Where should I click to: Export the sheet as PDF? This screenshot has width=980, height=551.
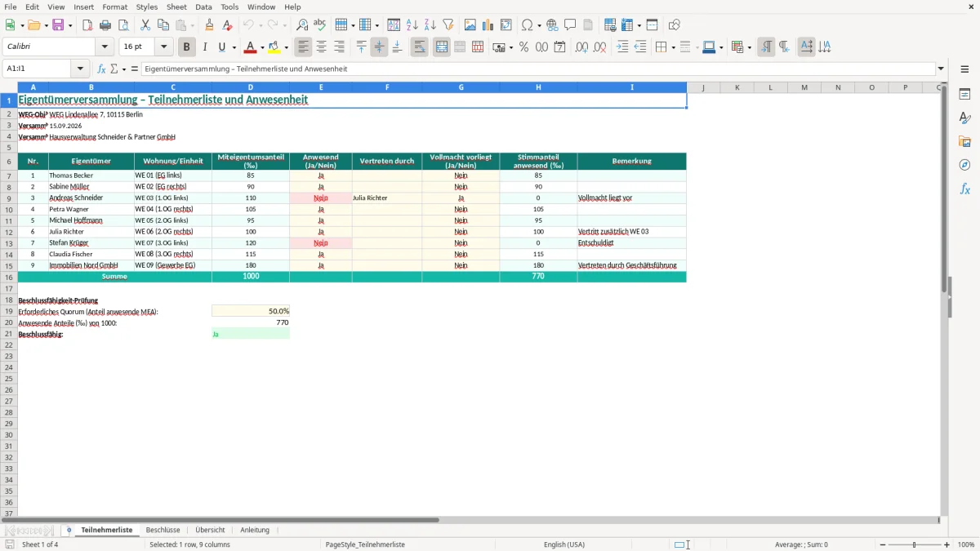pos(87,25)
